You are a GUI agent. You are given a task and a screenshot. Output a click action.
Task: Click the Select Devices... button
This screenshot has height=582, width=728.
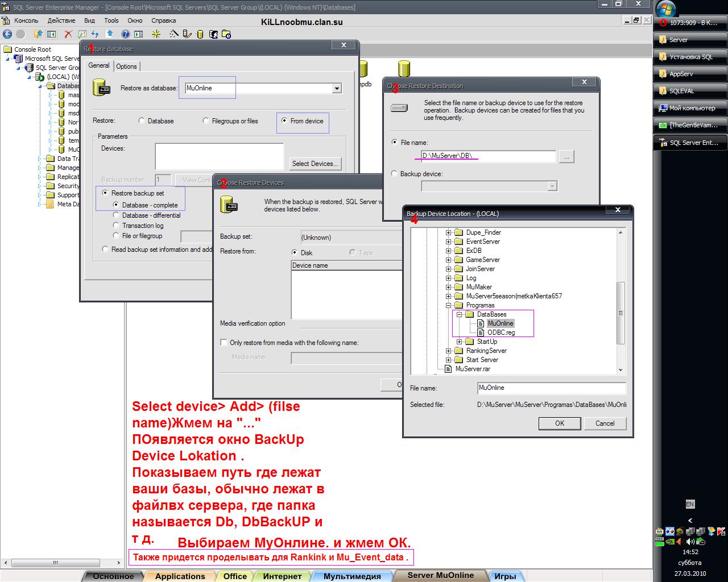315,164
